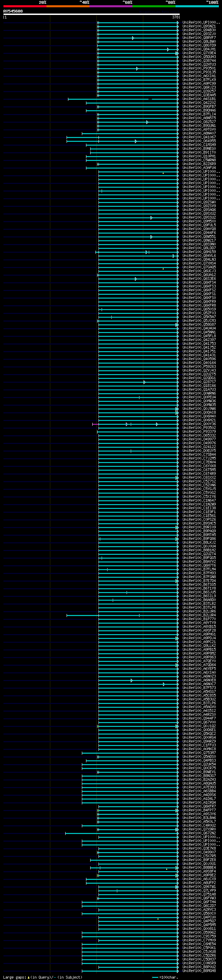The image size is (222, 980).
Task: Select hit label UniRef100_A3AFU4
Action: point(199,168)
